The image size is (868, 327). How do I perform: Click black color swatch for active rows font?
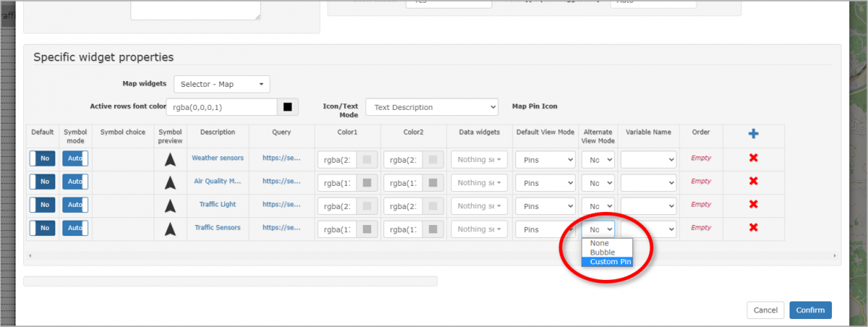point(287,107)
